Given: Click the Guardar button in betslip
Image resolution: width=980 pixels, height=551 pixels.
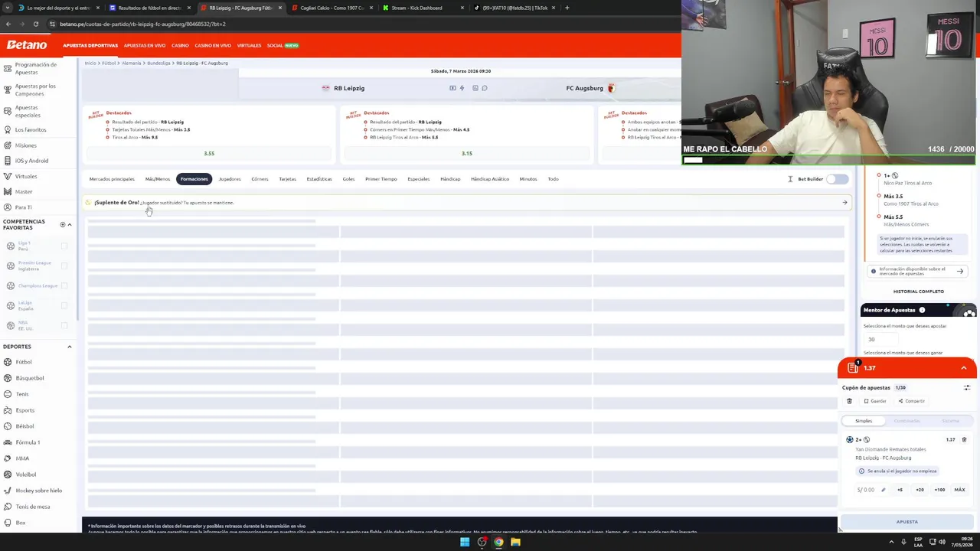Looking at the screenshot, I should coord(875,401).
